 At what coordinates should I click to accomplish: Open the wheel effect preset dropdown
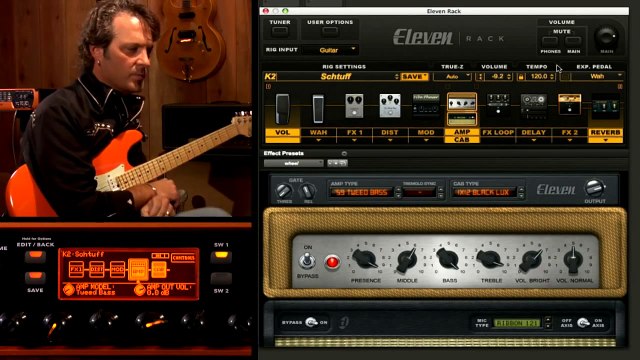click(x=293, y=163)
